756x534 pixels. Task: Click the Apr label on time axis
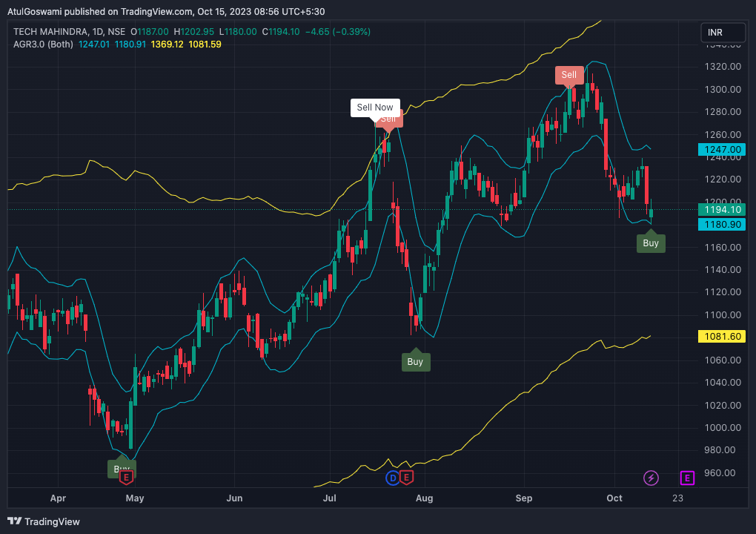58,498
